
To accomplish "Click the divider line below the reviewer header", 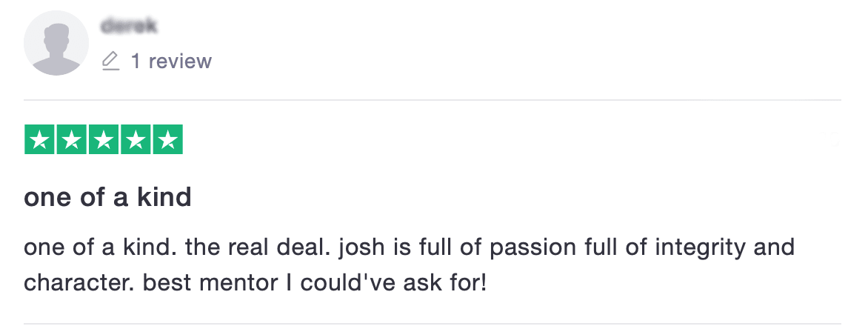I will tap(433, 100).
